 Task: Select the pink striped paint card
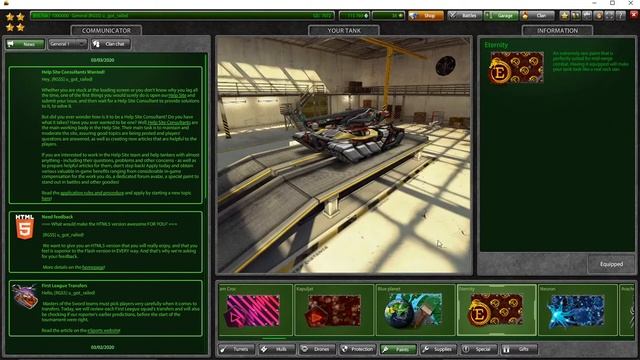[x=256, y=310]
